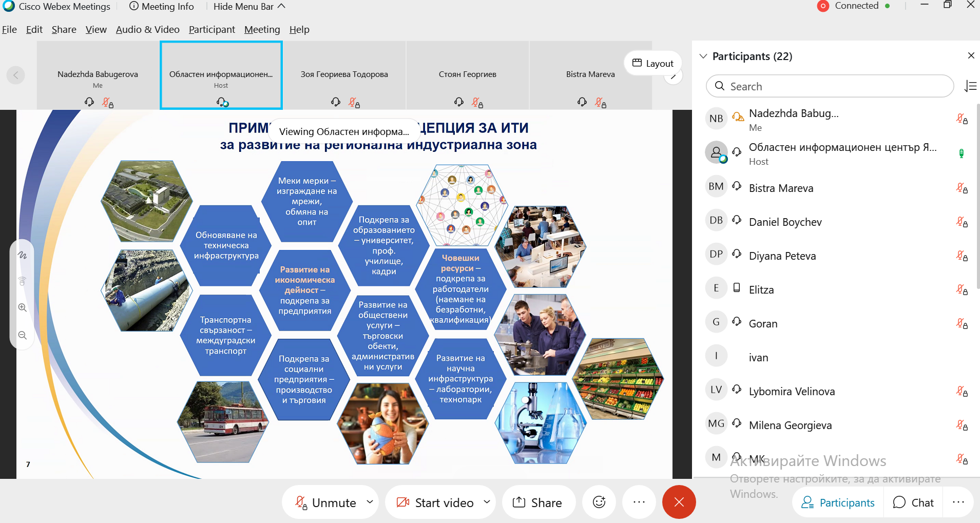Screen dimensions: 980x523
Task: Click headset icon beside Lybomira Velinova
Action: tap(737, 389)
